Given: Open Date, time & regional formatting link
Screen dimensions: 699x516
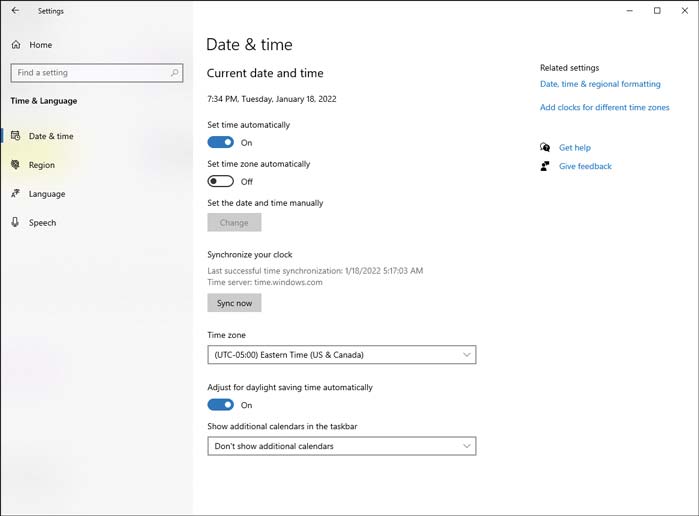Looking at the screenshot, I should point(600,84).
